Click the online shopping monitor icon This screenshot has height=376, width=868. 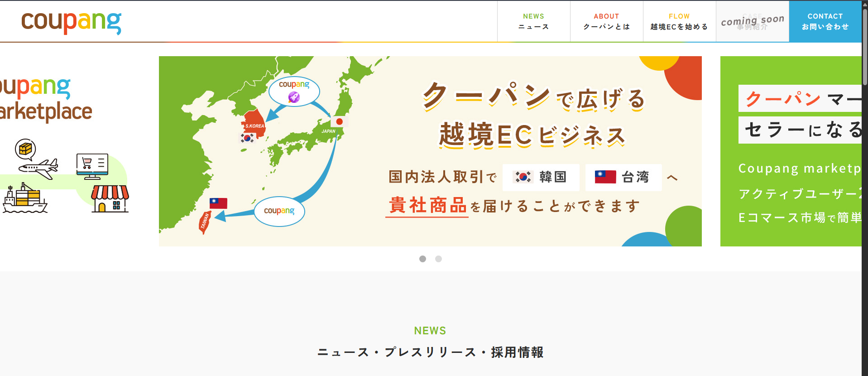click(92, 166)
